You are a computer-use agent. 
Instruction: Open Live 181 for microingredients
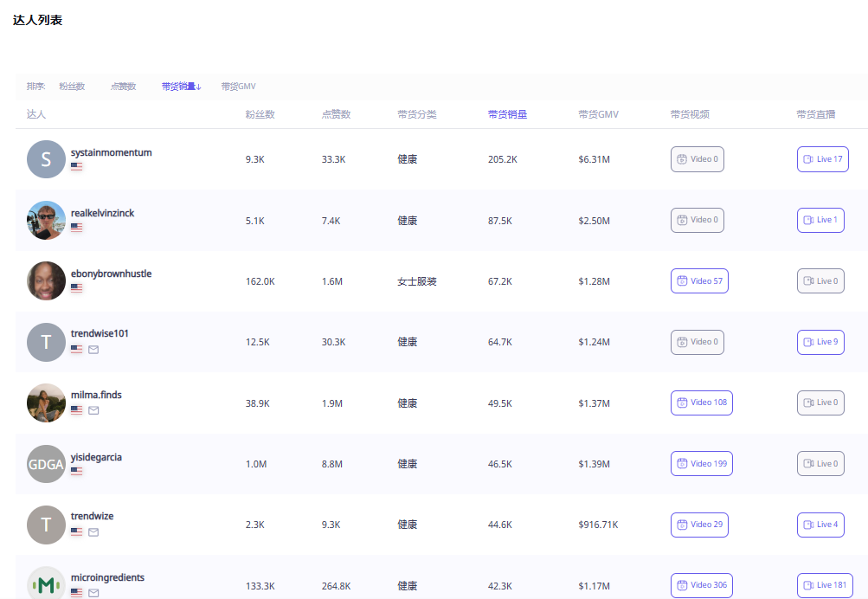[x=824, y=585]
